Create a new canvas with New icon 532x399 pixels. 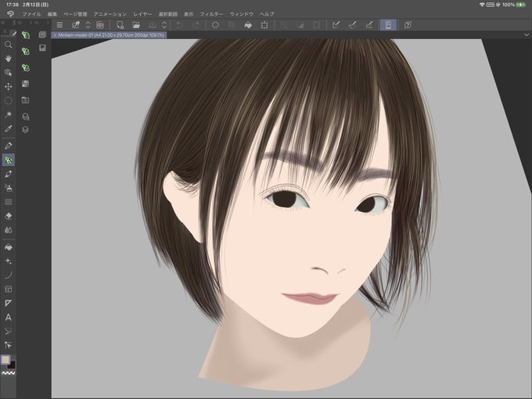120,25
